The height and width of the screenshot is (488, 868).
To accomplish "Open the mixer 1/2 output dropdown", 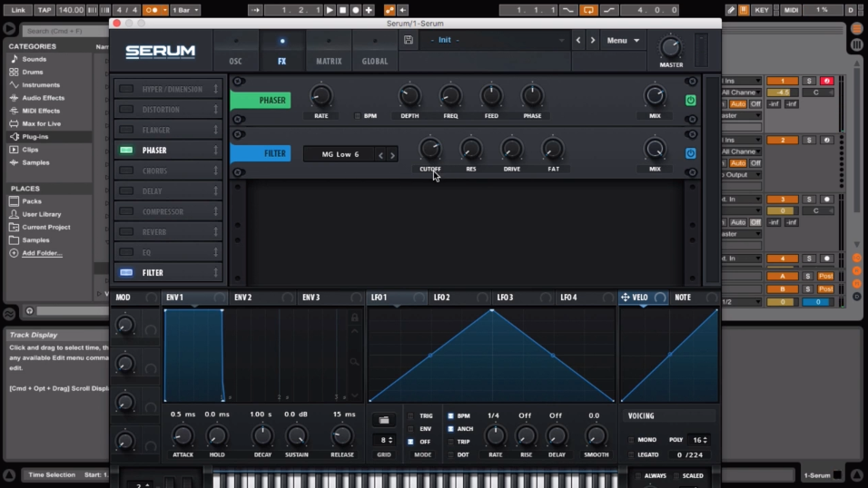I will click(742, 302).
